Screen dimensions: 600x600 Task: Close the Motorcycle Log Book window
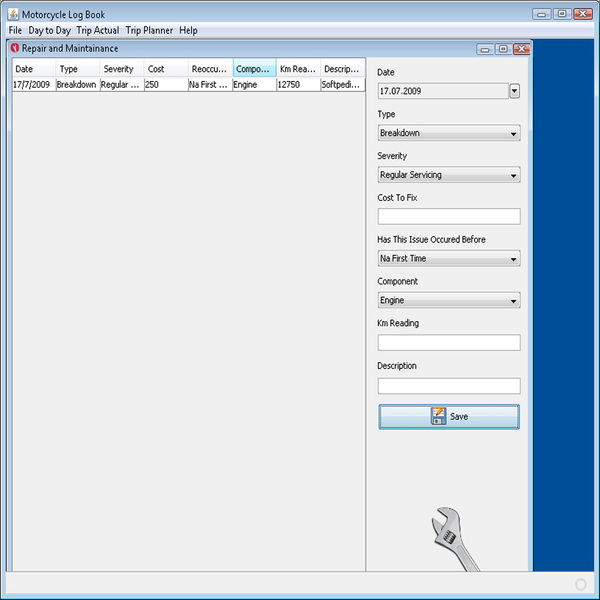583,14
